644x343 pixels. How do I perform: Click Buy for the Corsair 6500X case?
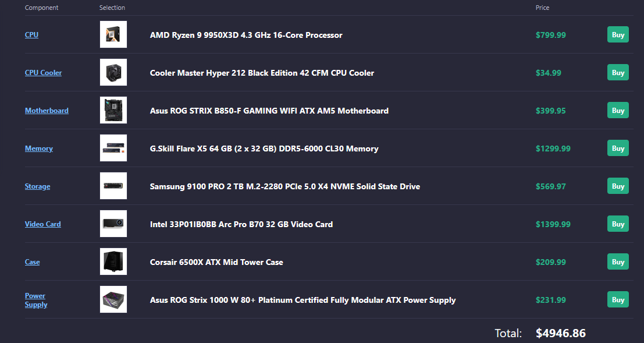point(618,262)
